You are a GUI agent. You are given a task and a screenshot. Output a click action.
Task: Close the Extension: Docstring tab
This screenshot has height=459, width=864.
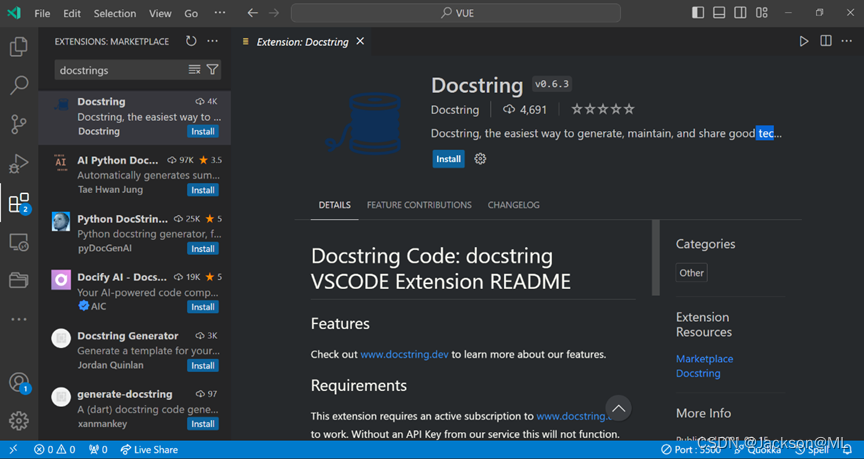[360, 41]
